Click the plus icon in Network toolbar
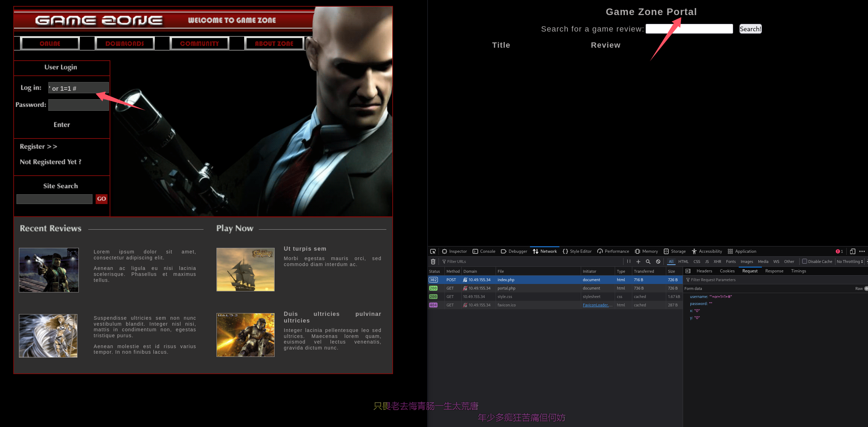The width and height of the screenshot is (868, 427). 638,262
